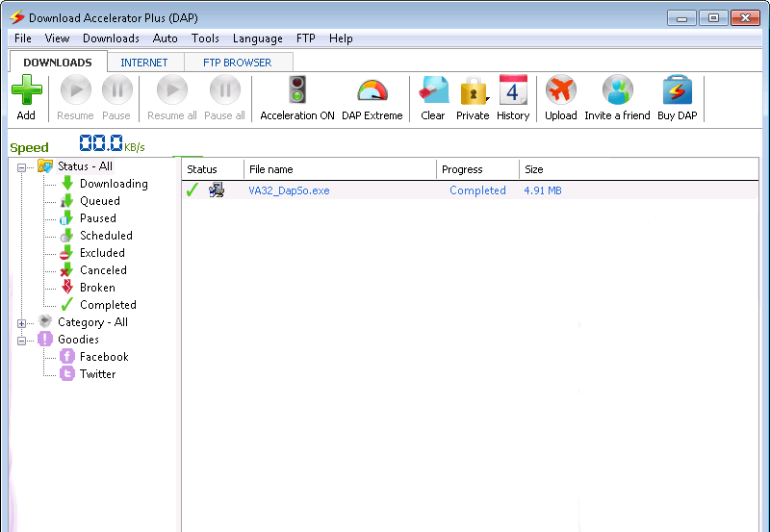This screenshot has height=532, width=770.
Task: Select Facebook under Goodies
Action: (104, 357)
